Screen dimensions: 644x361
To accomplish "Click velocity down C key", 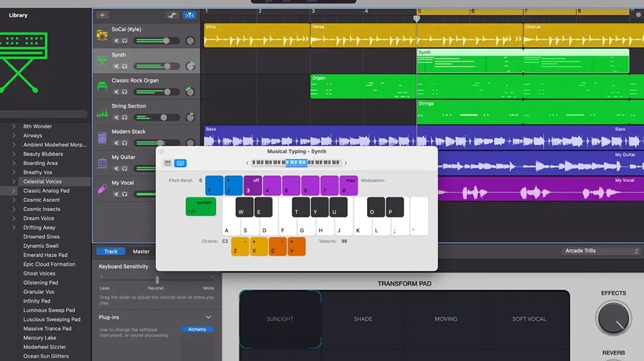I will [x=278, y=246].
